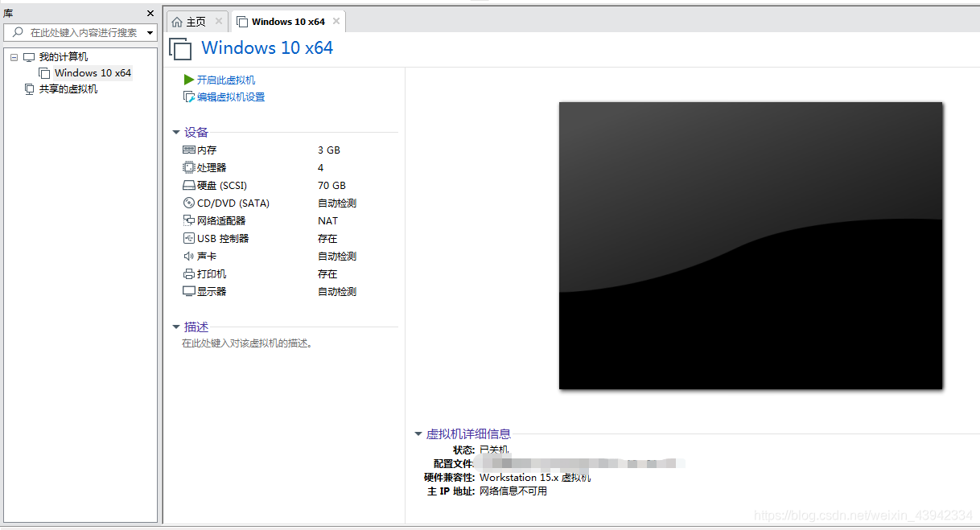Collapse the 描述 section
980x530 pixels.
coord(176,327)
